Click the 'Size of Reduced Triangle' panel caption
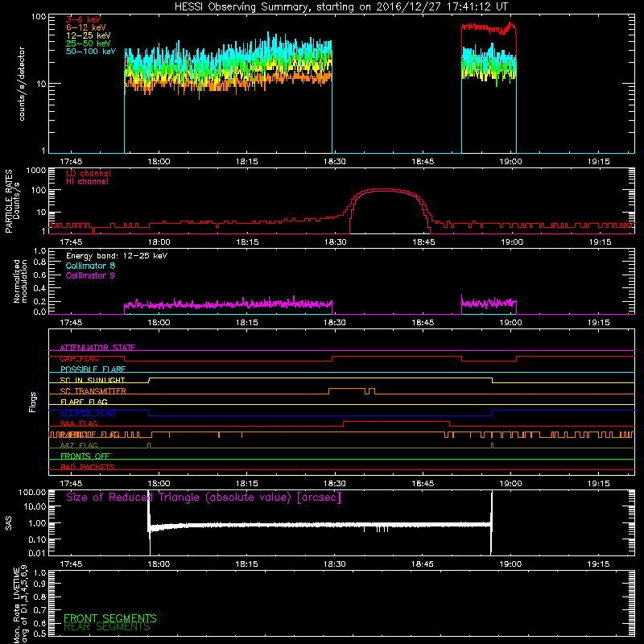The height and width of the screenshot is (644, 644). pos(204,497)
